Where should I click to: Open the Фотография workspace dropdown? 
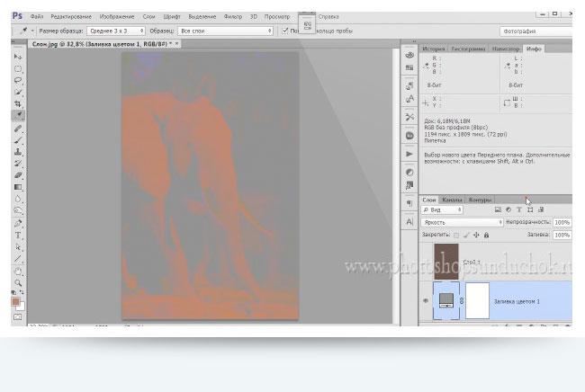535,31
